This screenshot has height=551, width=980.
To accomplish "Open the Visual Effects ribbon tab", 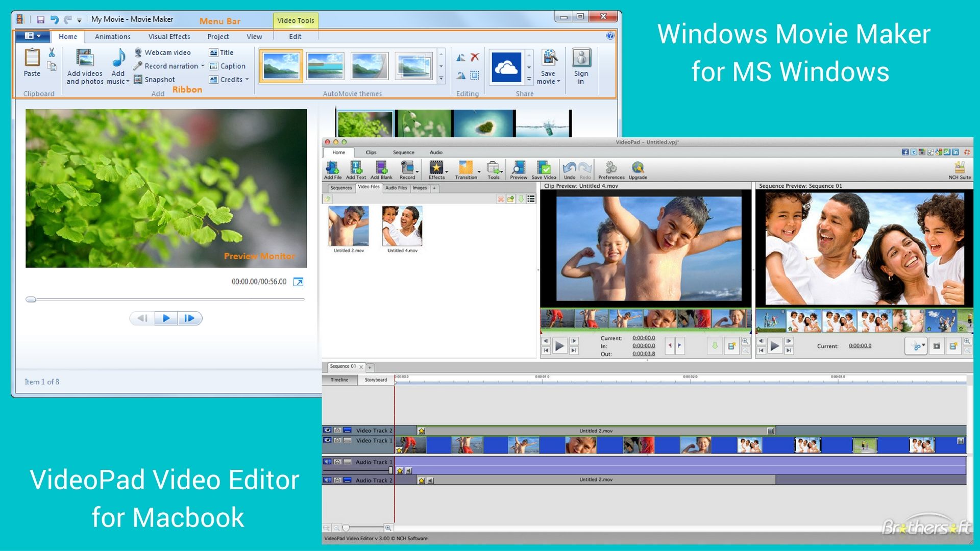I will [169, 37].
